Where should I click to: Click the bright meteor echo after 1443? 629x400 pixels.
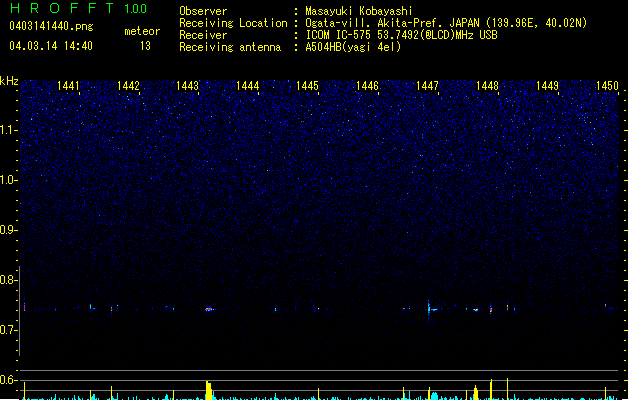pos(210,309)
